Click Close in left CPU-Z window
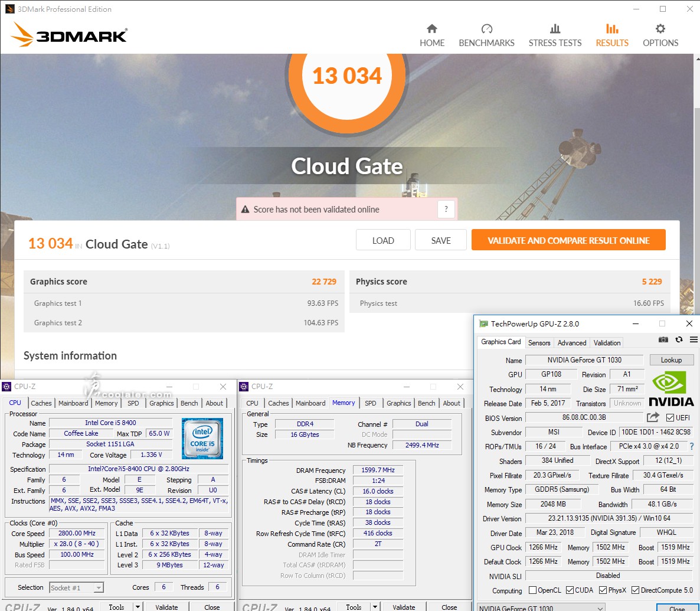 pos(212,607)
